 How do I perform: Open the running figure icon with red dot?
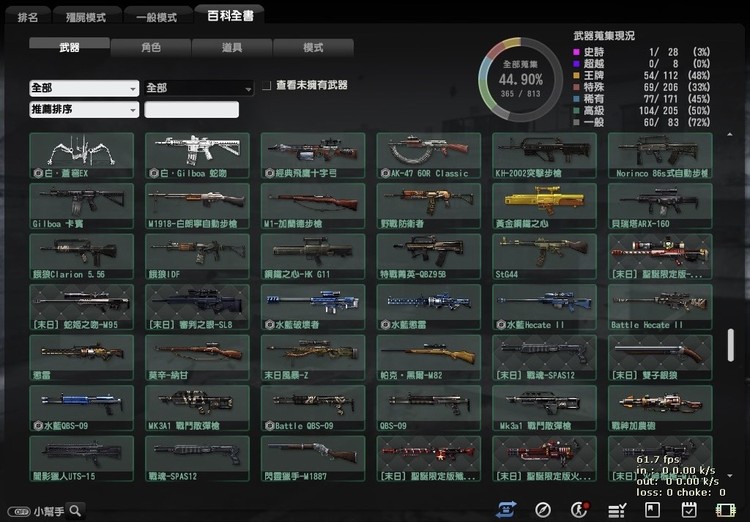pos(580,510)
